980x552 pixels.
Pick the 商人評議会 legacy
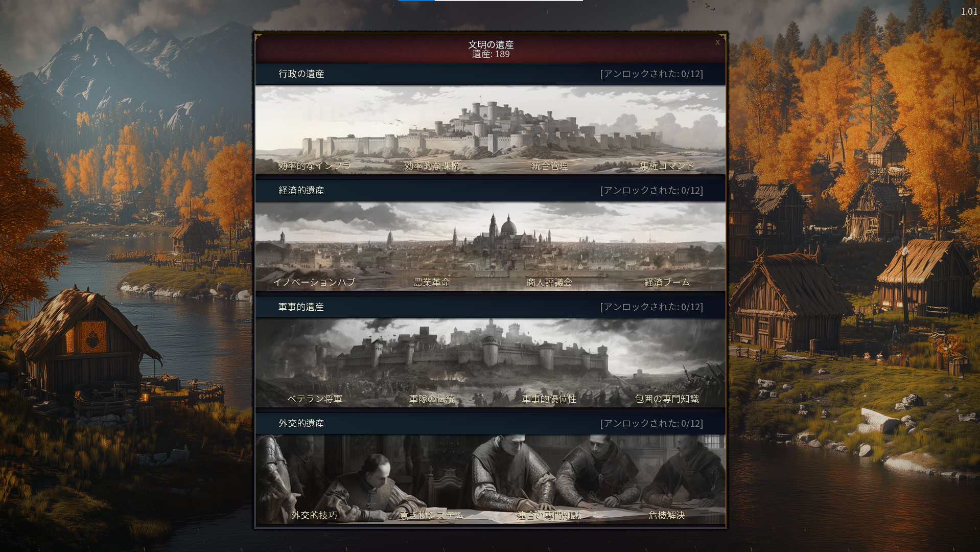(549, 282)
